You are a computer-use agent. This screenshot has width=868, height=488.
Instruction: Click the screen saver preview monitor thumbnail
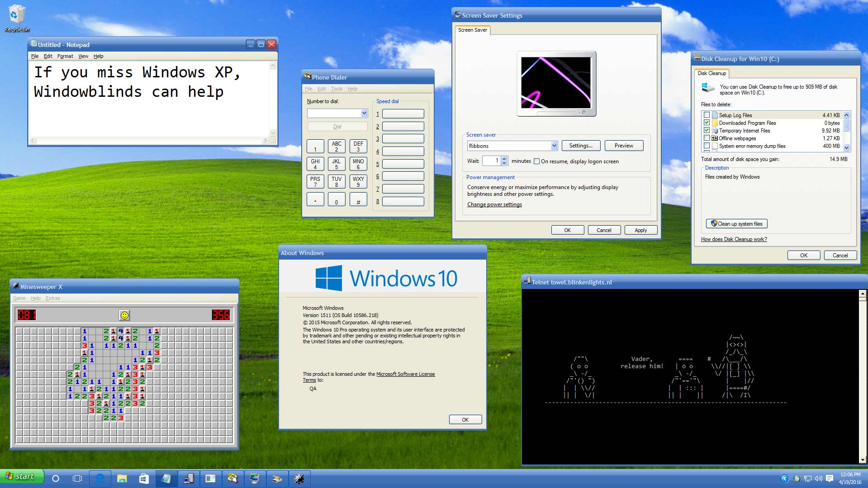pyautogui.click(x=556, y=84)
